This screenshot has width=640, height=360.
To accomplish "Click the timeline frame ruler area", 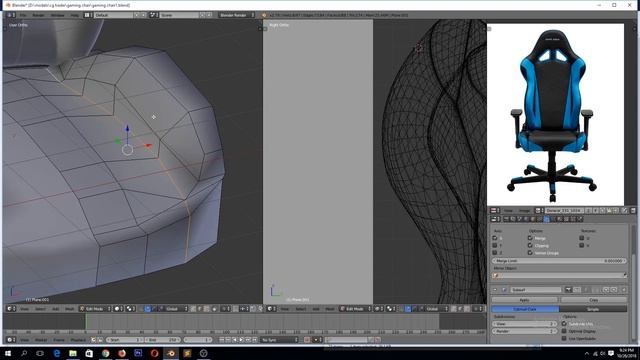I will tap(244, 332).
